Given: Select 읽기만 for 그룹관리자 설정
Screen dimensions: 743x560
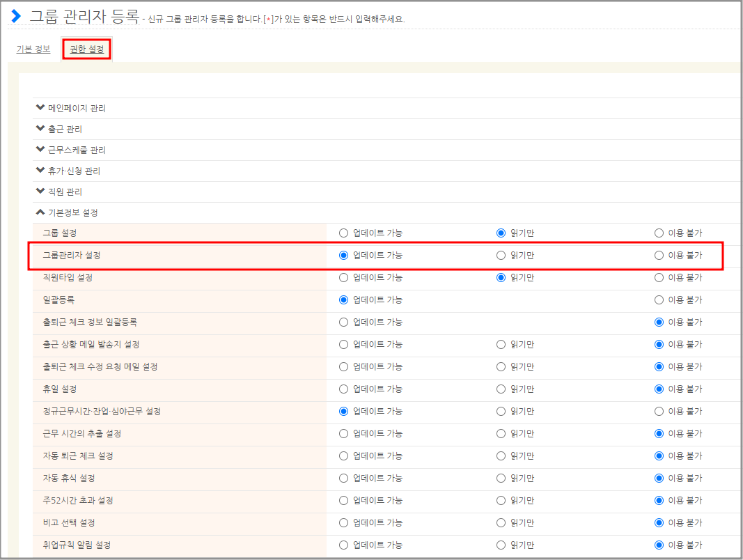Looking at the screenshot, I should [501, 255].
